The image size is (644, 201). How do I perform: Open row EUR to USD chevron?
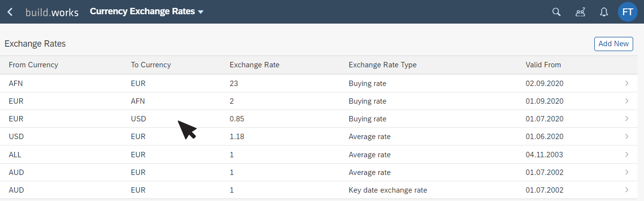(627, 119)
